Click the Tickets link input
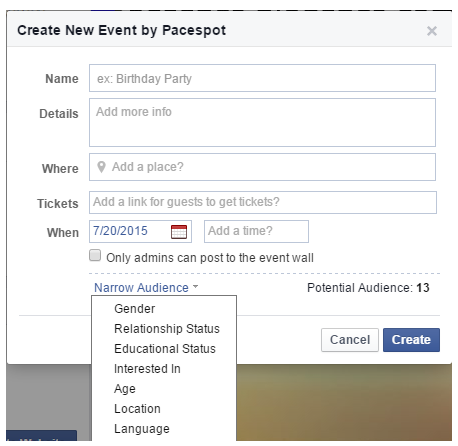Screen dimensions: 458x446 pos(263,202)
